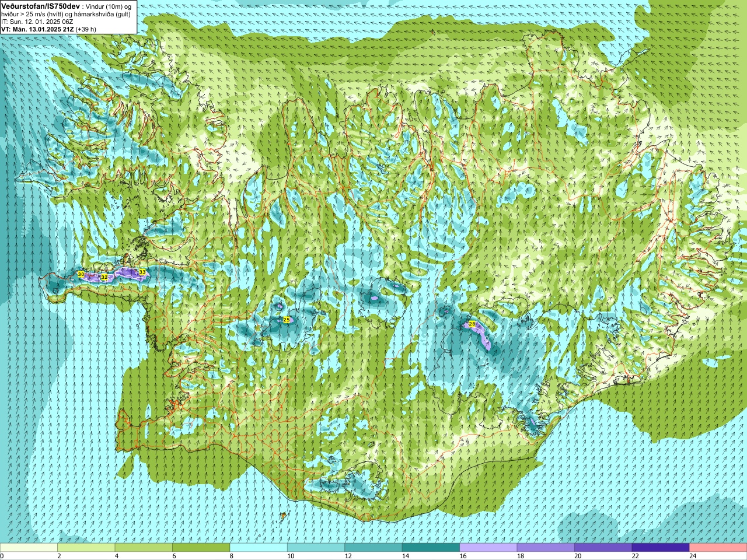Click the dark teal 14–16 m/s legend swatch
This screenshot has height=560, width=747.
click(x=431, y=548)
